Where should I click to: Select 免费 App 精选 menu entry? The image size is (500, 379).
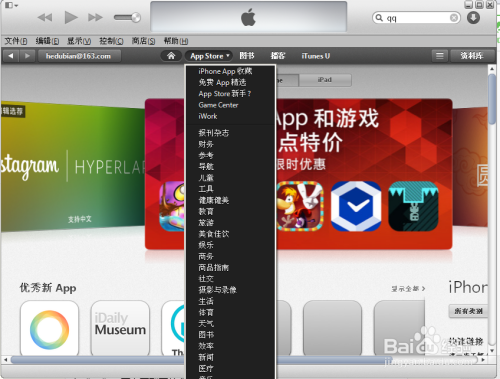point(222,82)
